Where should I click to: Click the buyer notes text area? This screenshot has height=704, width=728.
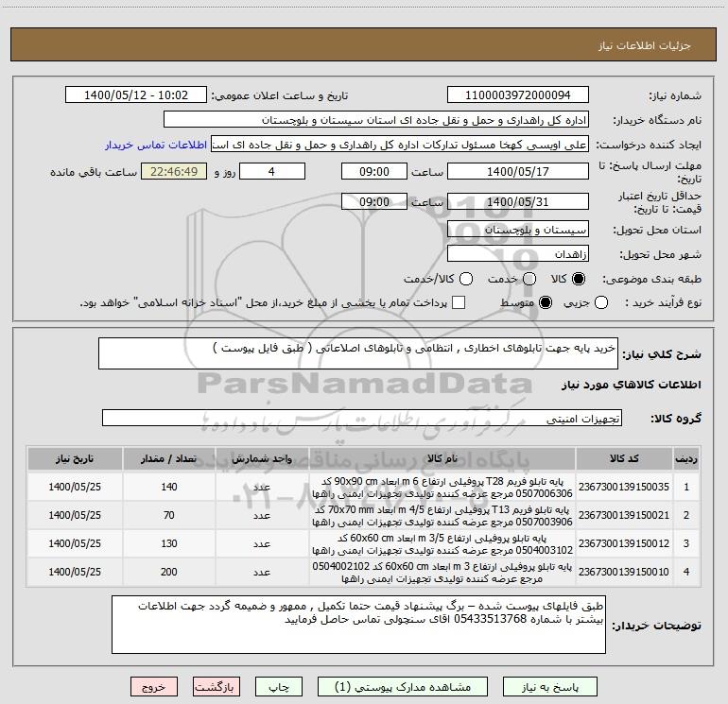pos(358,625)
